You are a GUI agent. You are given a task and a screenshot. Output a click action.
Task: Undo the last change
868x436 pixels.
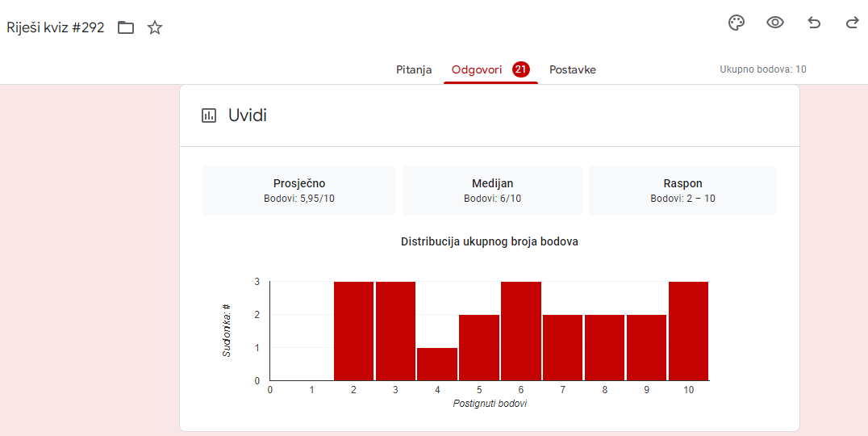[x=814, y=23]
